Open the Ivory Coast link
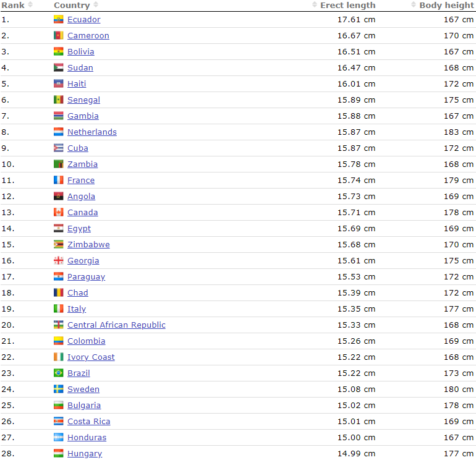Viewport: 476px width, 460px height. [x=91, y=357]
